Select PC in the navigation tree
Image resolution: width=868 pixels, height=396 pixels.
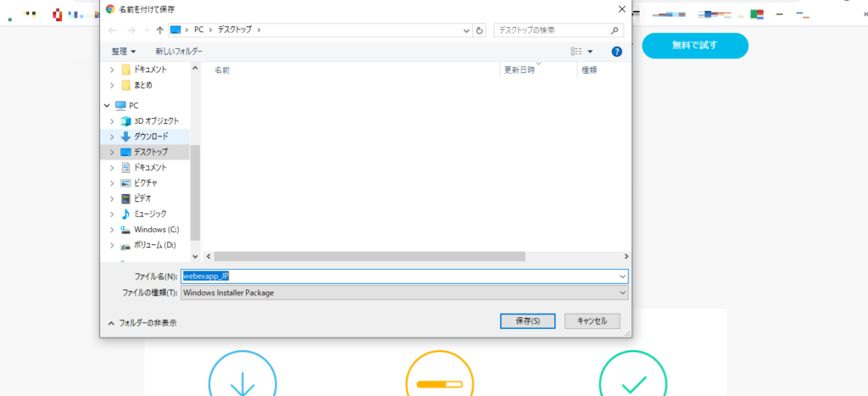[x=133, y=105]
